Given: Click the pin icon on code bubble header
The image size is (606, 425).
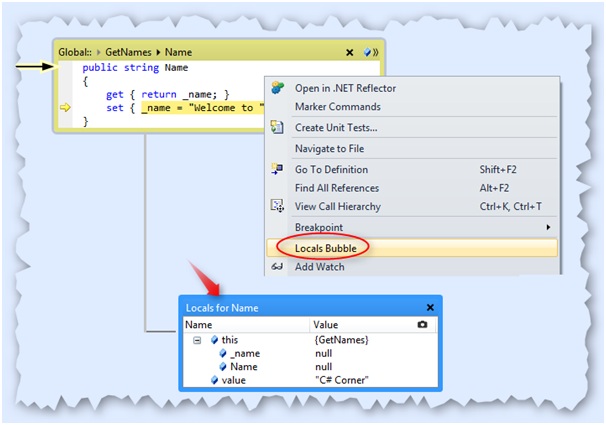Looking at the screenshot, I should (367, 52).
